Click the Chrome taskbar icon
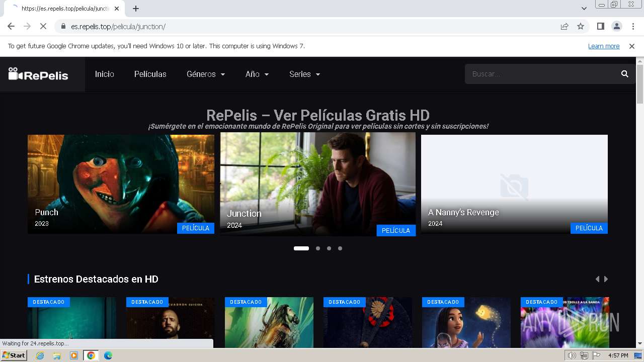Image resolution: width=644 pixels, height=362 pixels. pos(91,355)
